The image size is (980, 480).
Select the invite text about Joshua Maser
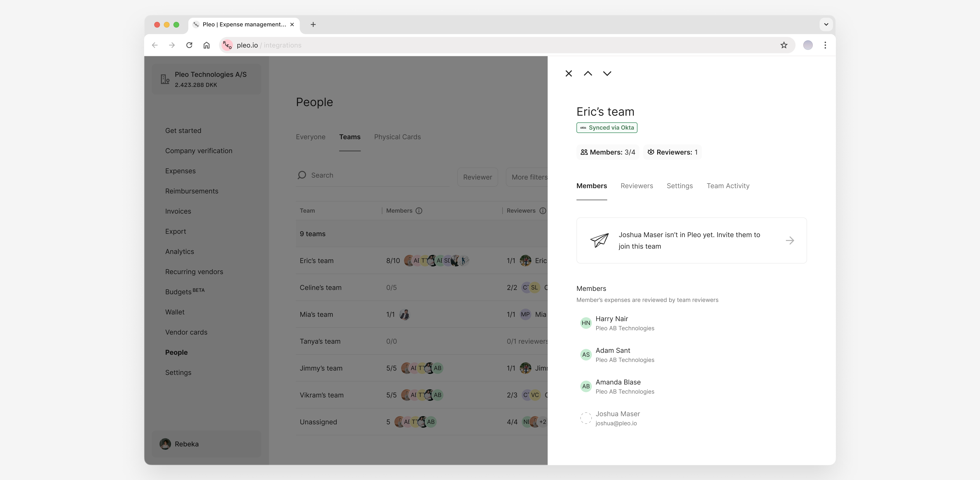click(x=689, y=240)
